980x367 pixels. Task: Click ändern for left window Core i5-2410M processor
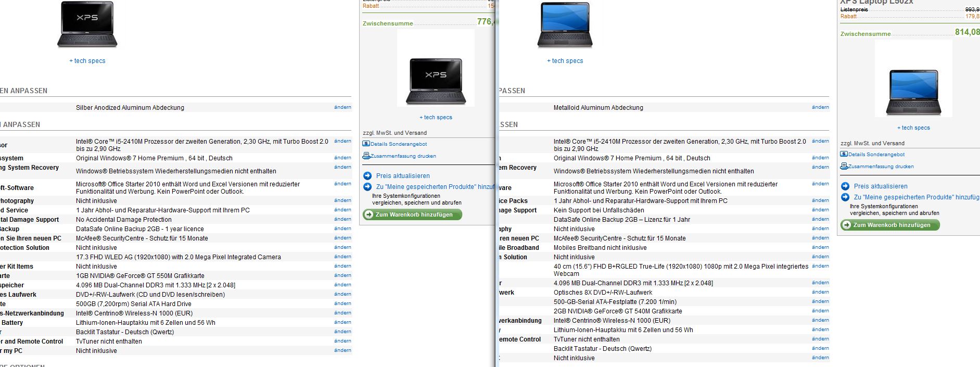coord(342,141)
